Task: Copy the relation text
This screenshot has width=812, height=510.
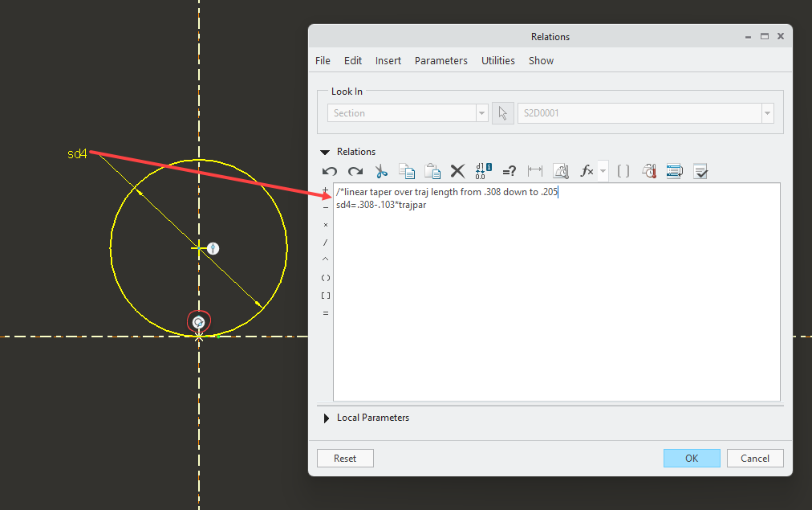Action: tap(407, 171)
